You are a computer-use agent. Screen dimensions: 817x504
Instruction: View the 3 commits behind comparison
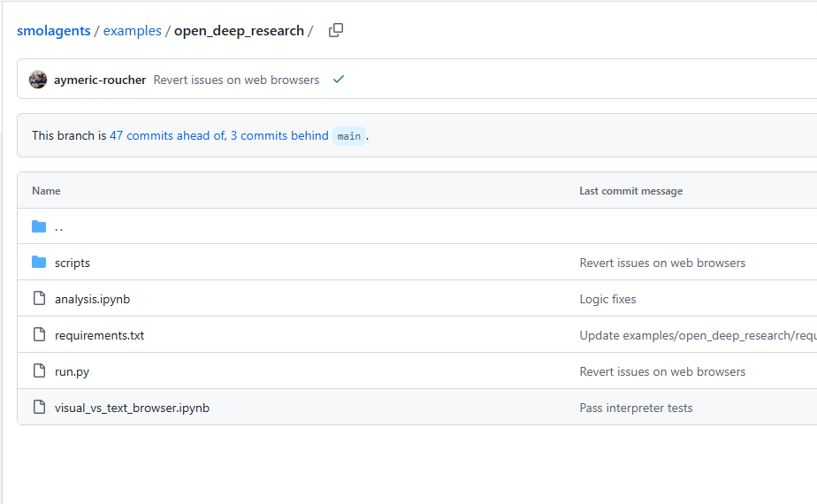click(279, 135)
